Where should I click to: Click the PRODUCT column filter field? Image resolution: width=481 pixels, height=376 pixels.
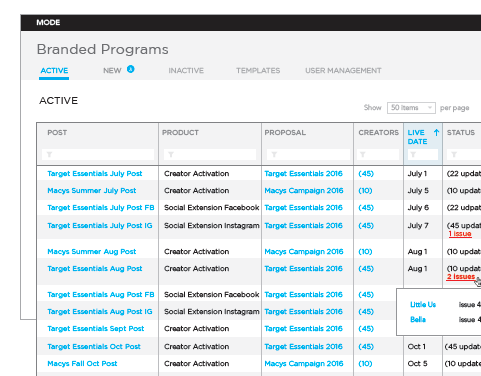[x=210, y=154]
